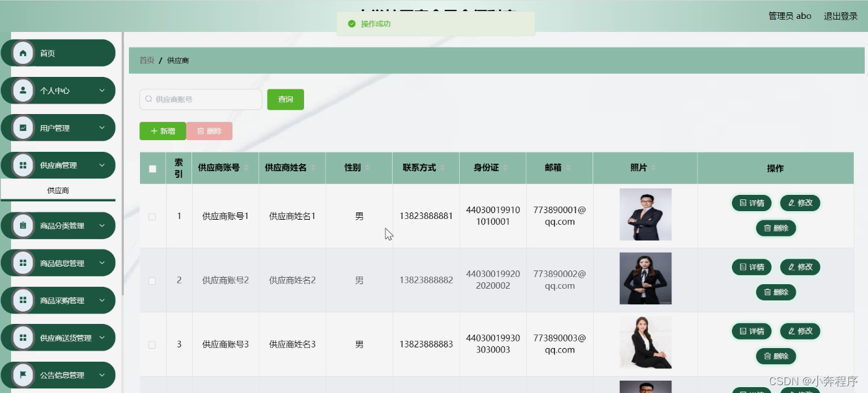Click 修改 for 供应商账号1
The image size is (868, 393).
(800, 203)
